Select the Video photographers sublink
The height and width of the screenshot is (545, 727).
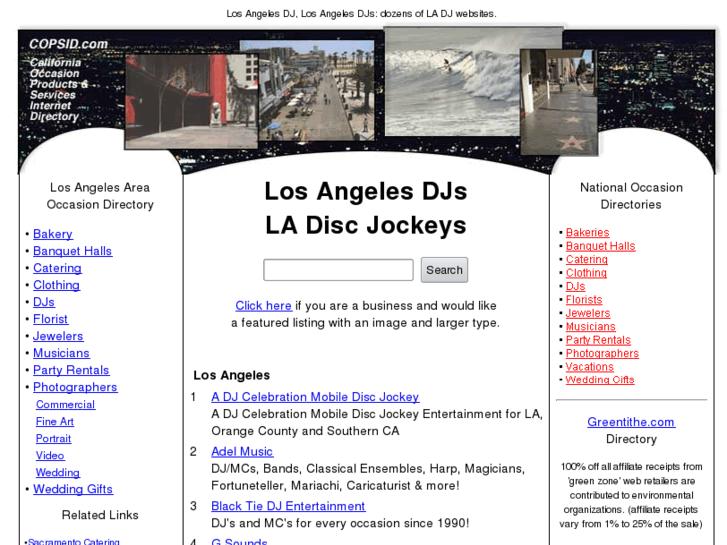[50, 455]
